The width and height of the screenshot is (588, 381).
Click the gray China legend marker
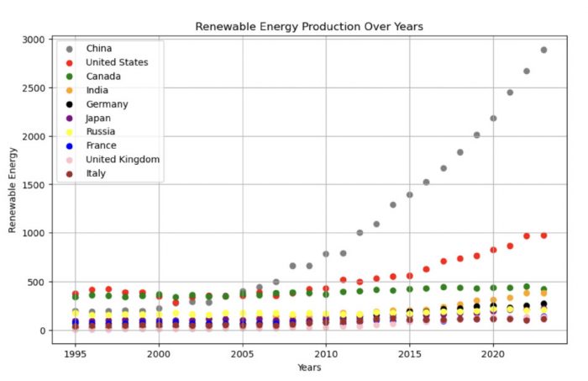tap(70, 49)
